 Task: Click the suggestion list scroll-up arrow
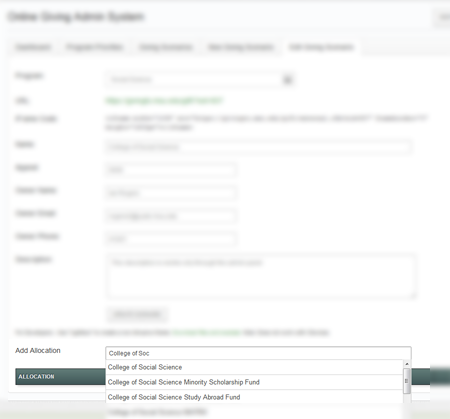tap(407, 364)
